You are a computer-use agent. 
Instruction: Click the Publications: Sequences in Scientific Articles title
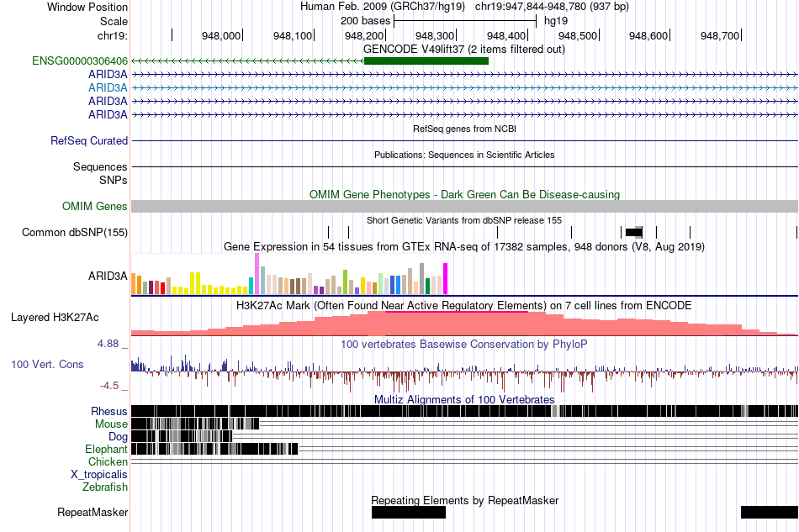click(x=464, y=155)
